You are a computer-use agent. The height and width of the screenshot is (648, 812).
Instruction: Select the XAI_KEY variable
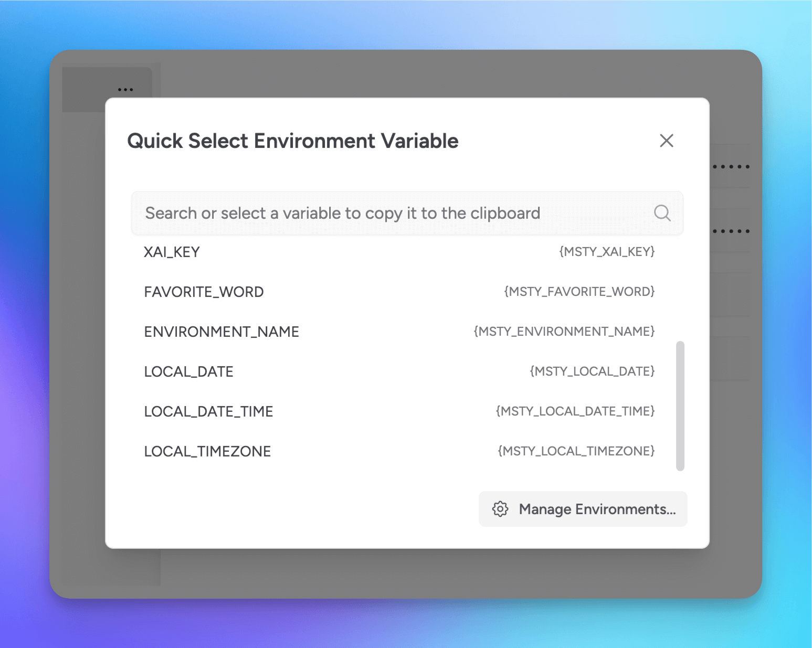tap(172, 252)
